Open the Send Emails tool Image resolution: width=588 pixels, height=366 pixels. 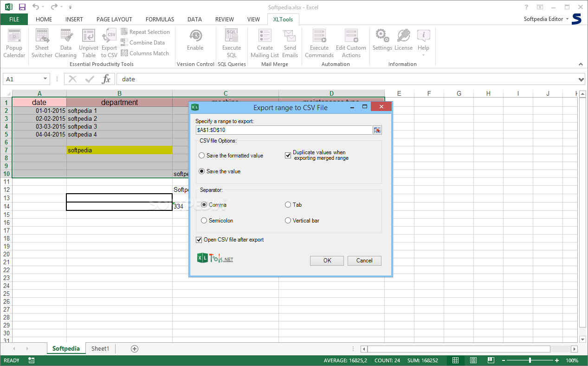click(290, 43)
